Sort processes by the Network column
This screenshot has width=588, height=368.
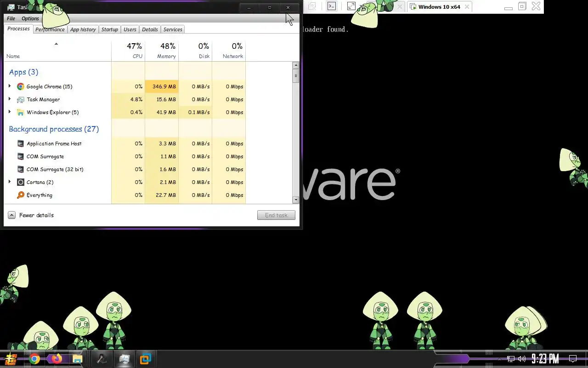coord(229,51)
